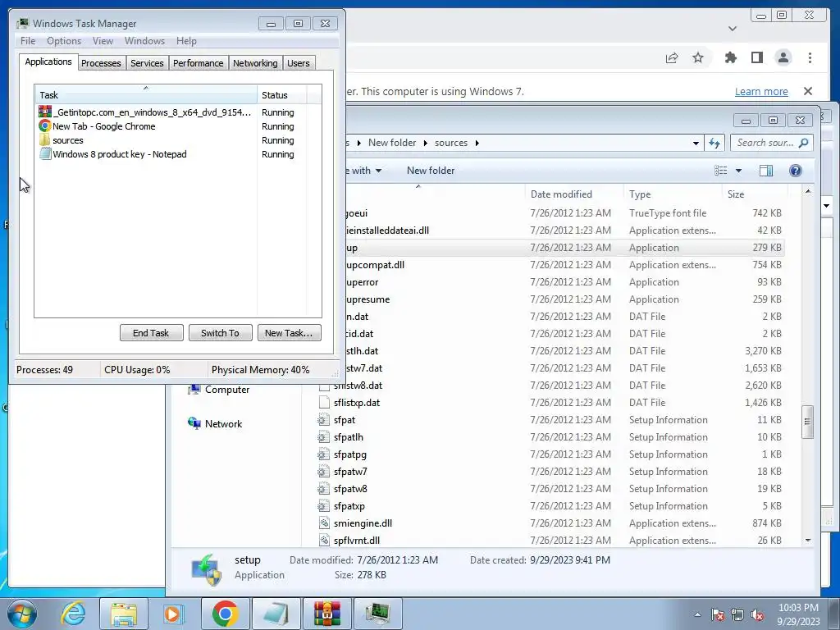Open Task Manager's File menu
The width and height of the screenshot is (840, 630).
click(28, 41)
